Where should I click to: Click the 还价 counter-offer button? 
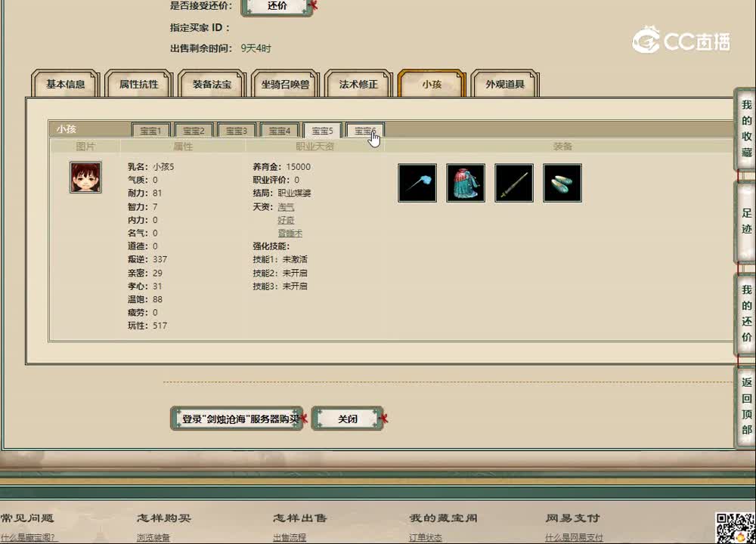point(277,6)
